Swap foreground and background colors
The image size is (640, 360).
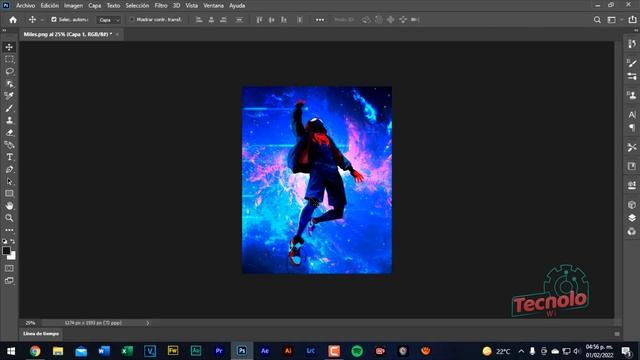point(13,241)
